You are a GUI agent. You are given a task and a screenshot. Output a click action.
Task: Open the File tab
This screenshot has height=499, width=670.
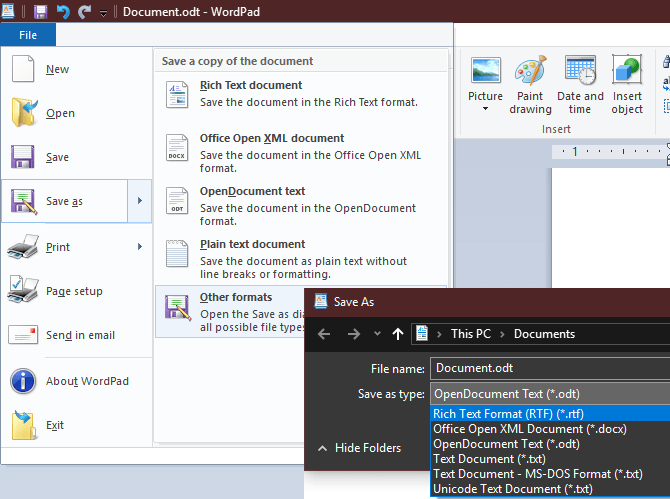[28, 35]
